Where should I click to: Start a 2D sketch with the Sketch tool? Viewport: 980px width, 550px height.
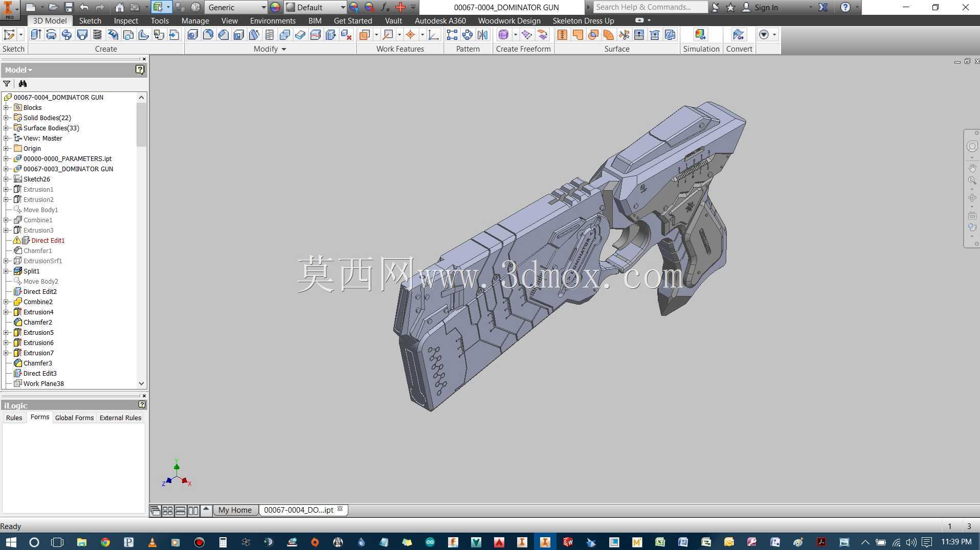tap(9, 35)
